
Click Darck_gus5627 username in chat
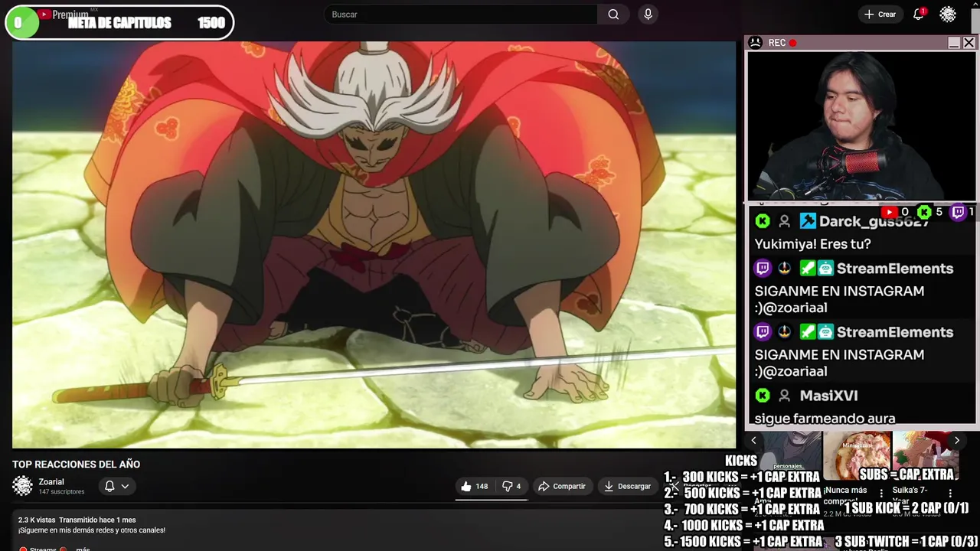point(874,221)
